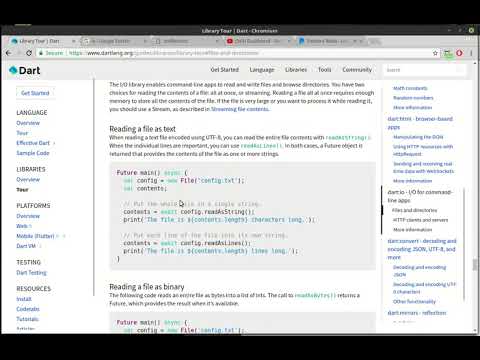Image resolution: width=480 pixels, height=360 pixels.
Task: Open Other functionality TOC link
Action: [414, 301]
